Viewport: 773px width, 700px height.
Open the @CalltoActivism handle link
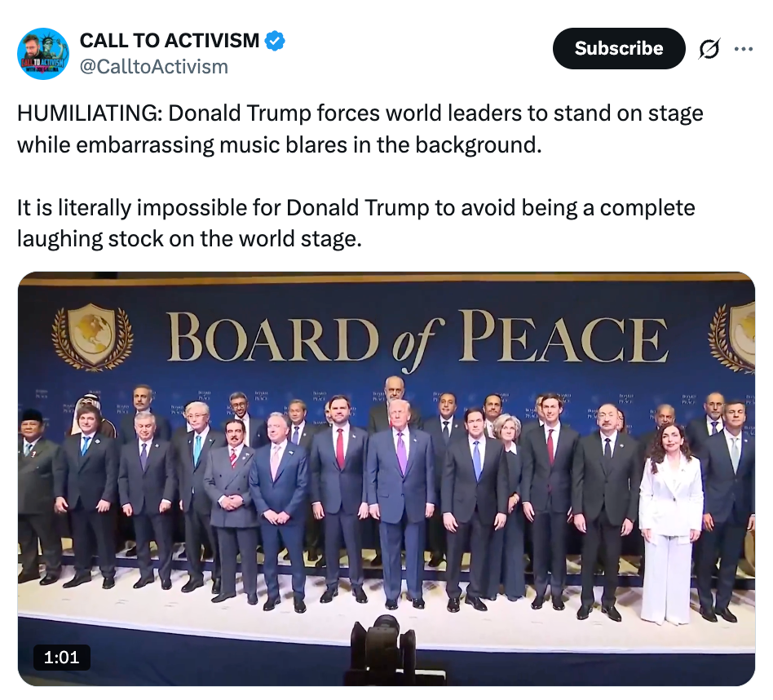153,67
